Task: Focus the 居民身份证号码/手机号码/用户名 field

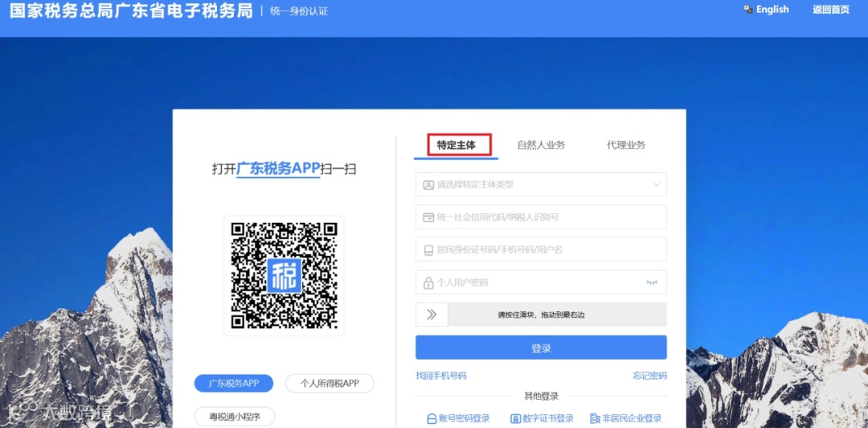Action: click(541, 249)
